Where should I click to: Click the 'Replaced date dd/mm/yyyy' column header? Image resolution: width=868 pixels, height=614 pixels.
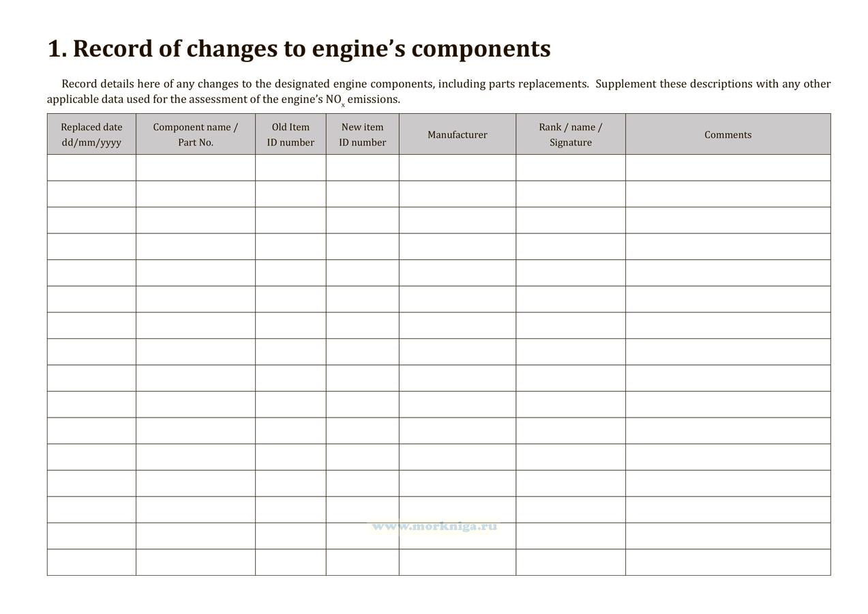pyautogui.click(x=91, y=134)
